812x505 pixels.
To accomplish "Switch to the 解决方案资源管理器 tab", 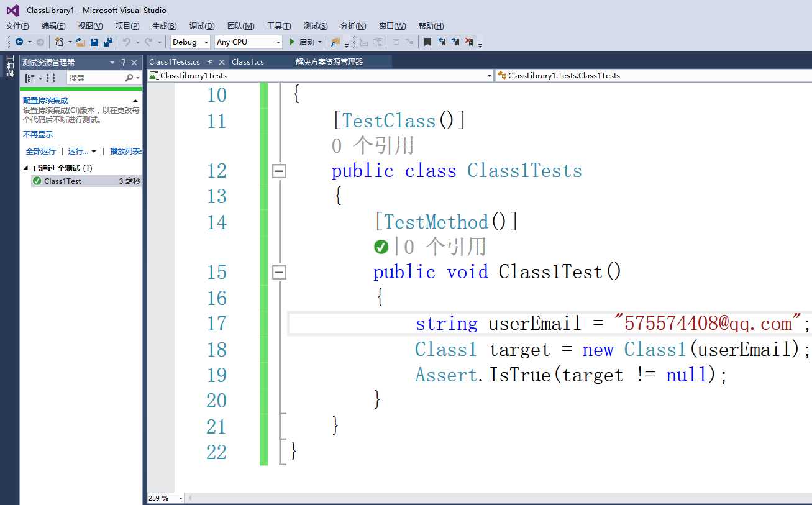I will (x=329, y=61).
